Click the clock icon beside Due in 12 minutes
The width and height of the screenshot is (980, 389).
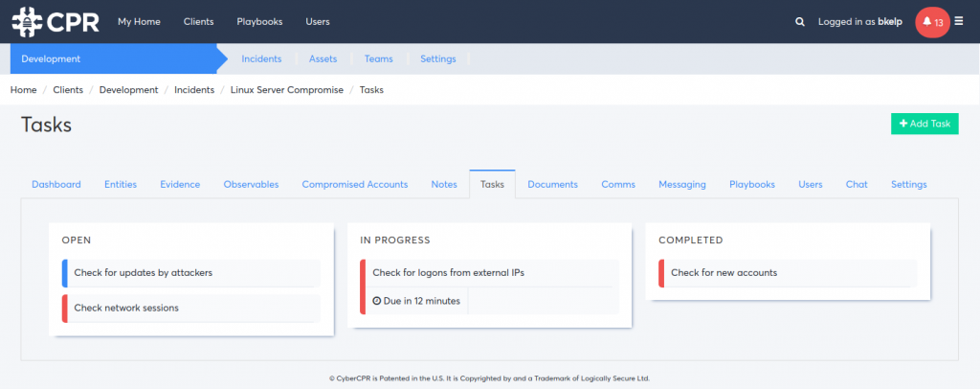[x=376, y=301]
